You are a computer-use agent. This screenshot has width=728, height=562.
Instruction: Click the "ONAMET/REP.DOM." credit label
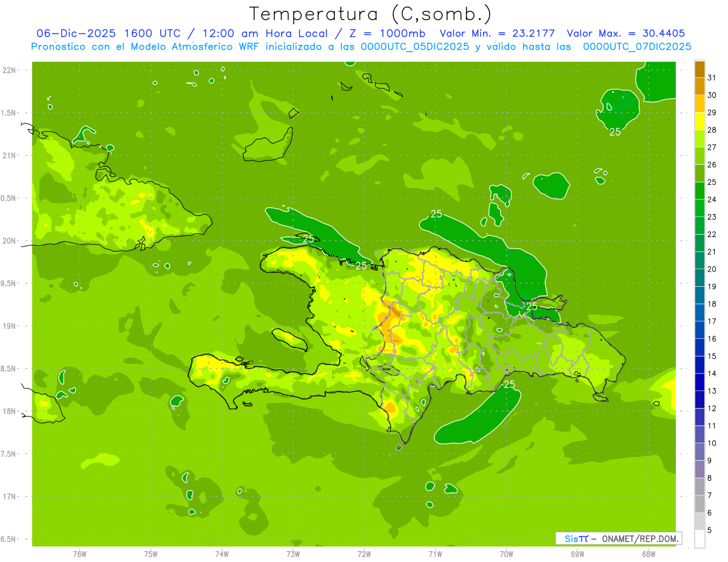point(641,538)
